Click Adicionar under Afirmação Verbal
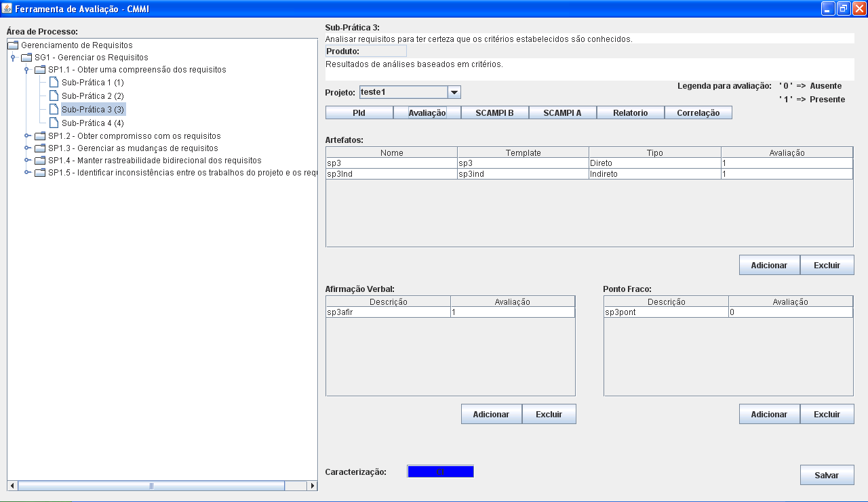The width and height of the screenshot is (868, 502). [x=492, y=414]
